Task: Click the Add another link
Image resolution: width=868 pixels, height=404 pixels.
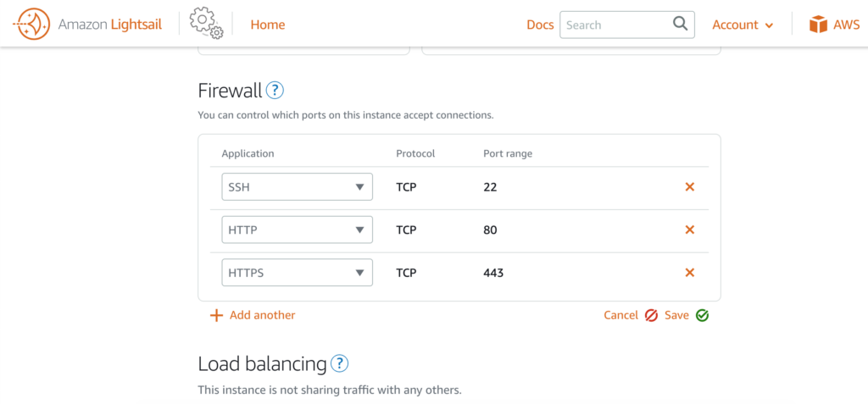Action: [x=263, y=315]
